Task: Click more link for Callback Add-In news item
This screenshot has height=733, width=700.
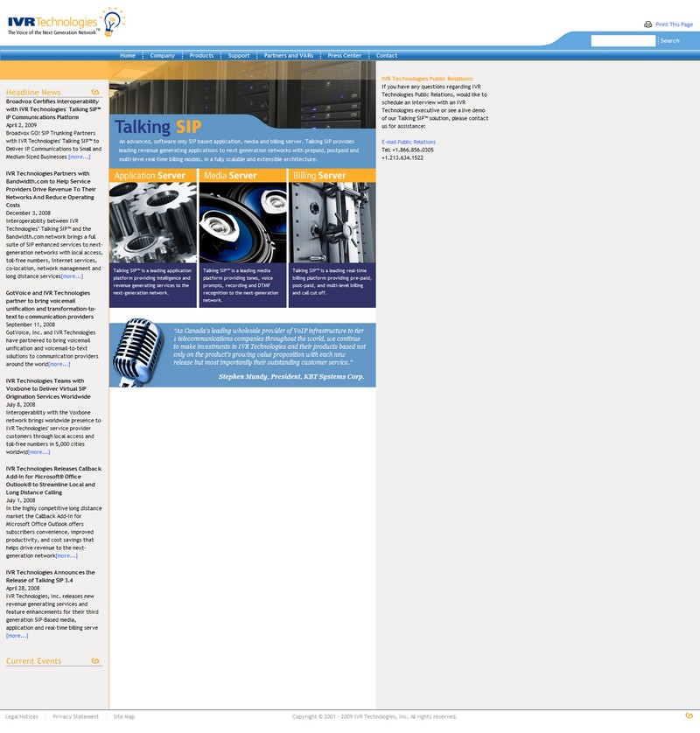Action: [x=66, y=556]
